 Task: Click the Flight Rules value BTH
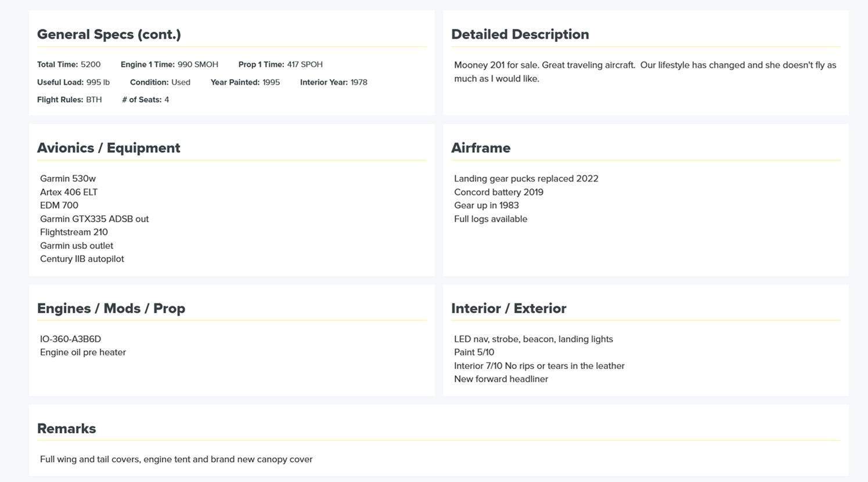(x=94, y=100)
